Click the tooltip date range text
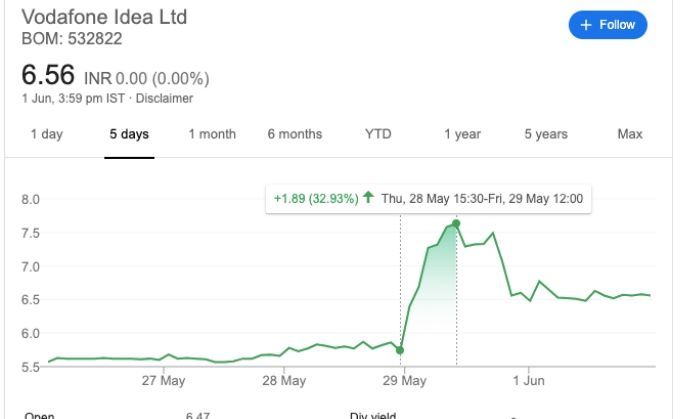Screen dimensions: 700x419 click(482, 198)
